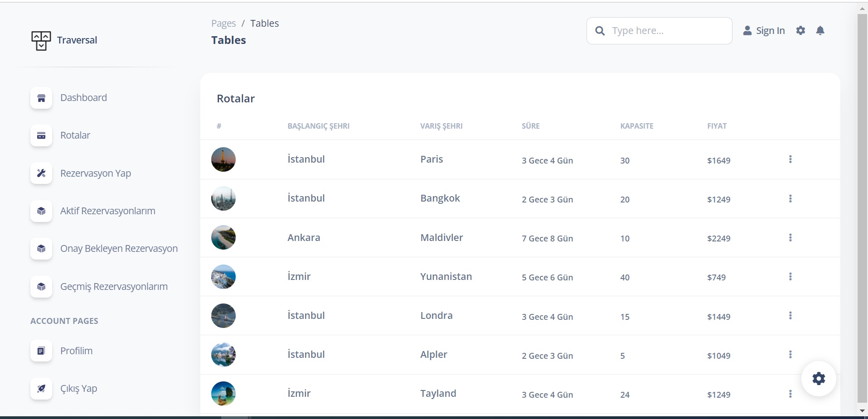868x419 pixels.
Task: Open options menu for Londra route
Action: click(790, 316)
